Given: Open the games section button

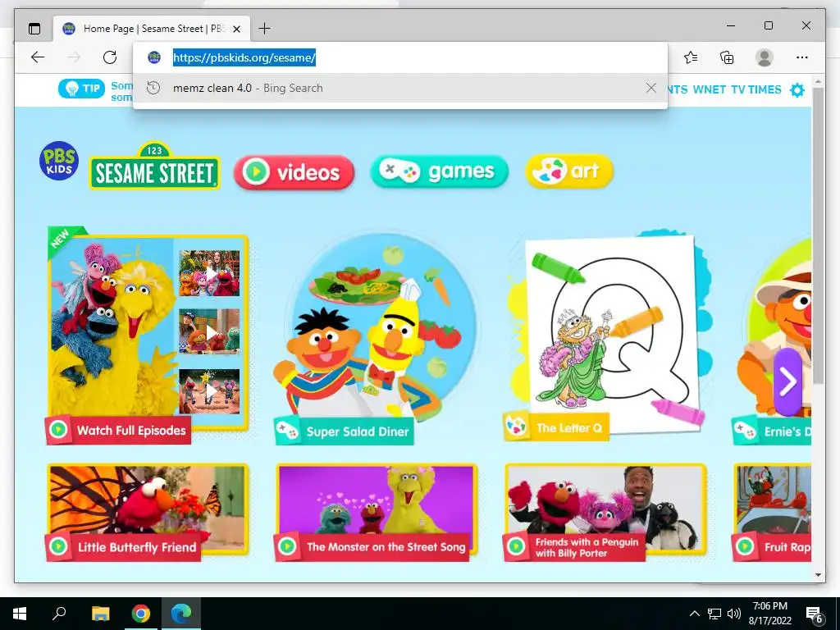Looking at the screenshot, I should (x=439, y=171).
